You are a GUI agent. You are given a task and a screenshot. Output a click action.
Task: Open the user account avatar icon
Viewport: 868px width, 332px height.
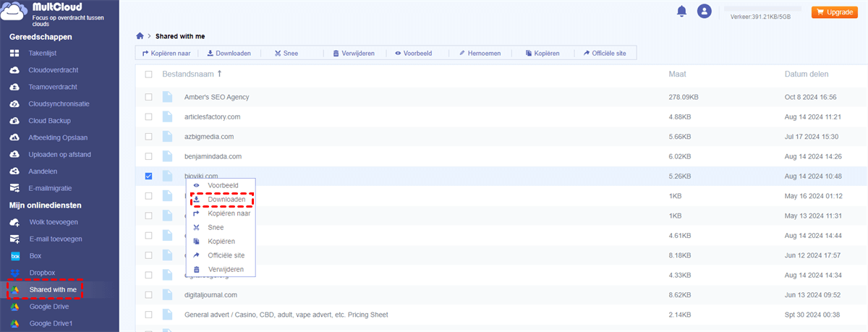tap(704, 11)
